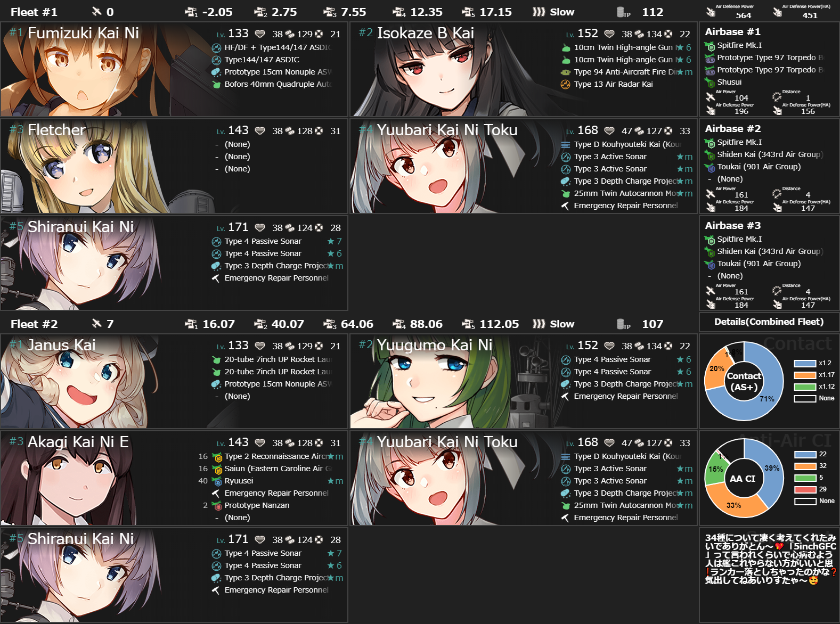Viewport: 840px width, 624px height.
Task: Click the blue x1.2 legend swatch
Action: [x=805, y=364]
